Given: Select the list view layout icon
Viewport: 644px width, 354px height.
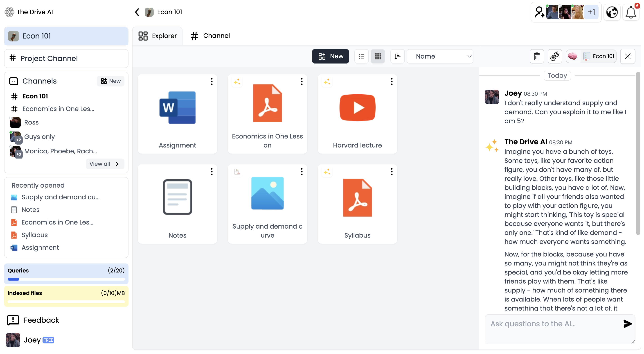Looking at the screenshot, I should coord(361,56).
